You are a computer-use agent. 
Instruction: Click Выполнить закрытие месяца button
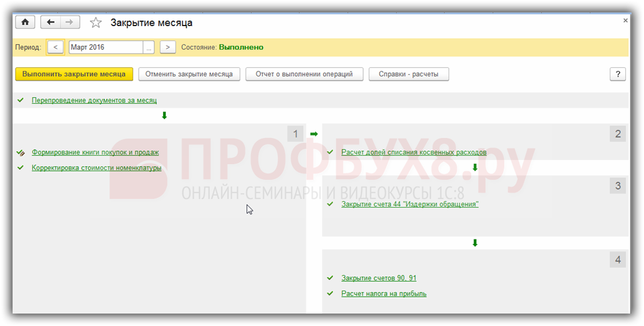[x=74, y=74]
